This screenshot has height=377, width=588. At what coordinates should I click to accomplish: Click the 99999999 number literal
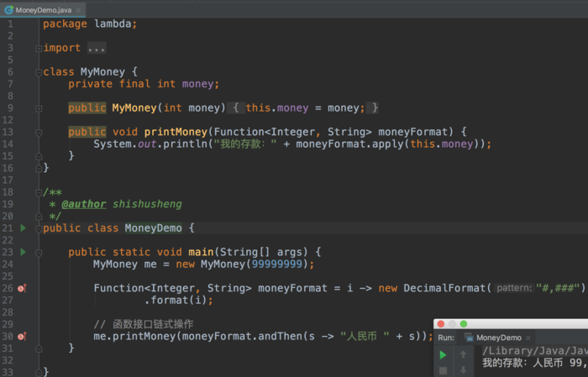(276, 264)
